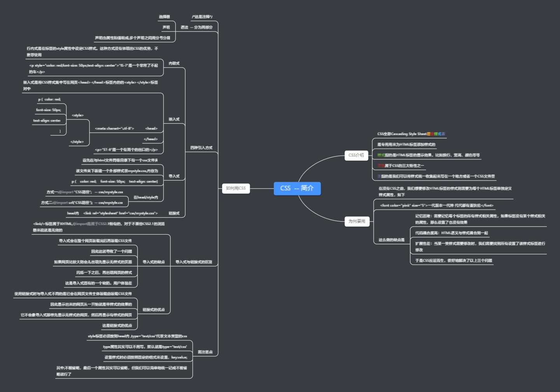Click the '<font color="pink" size="5">' example node

point(437,206)
